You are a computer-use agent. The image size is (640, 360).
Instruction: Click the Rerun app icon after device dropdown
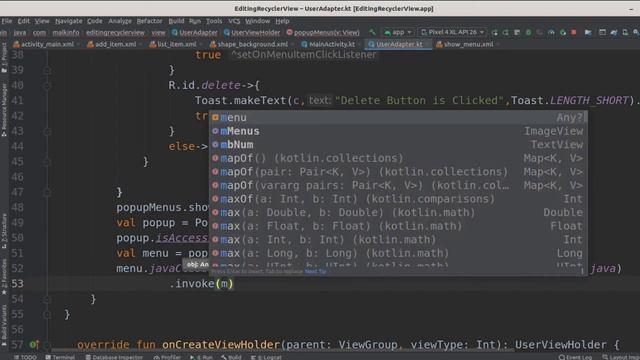[495, 32]
